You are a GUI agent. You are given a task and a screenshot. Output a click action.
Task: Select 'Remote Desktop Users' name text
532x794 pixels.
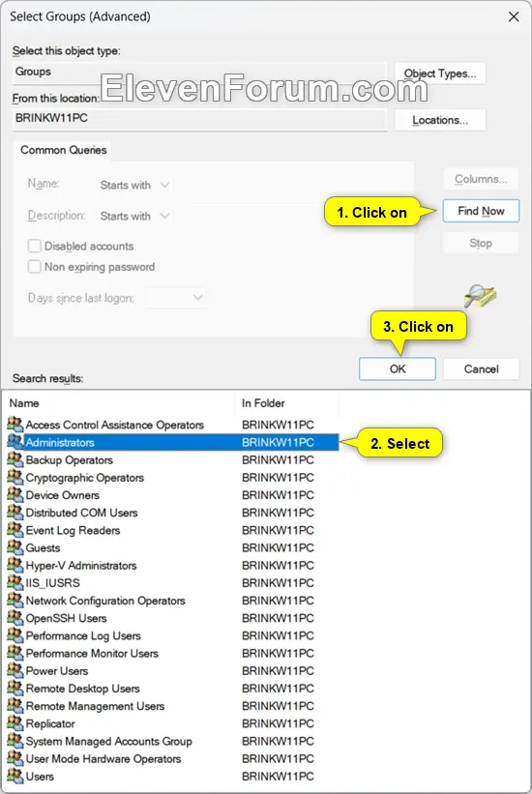(82, 689)
